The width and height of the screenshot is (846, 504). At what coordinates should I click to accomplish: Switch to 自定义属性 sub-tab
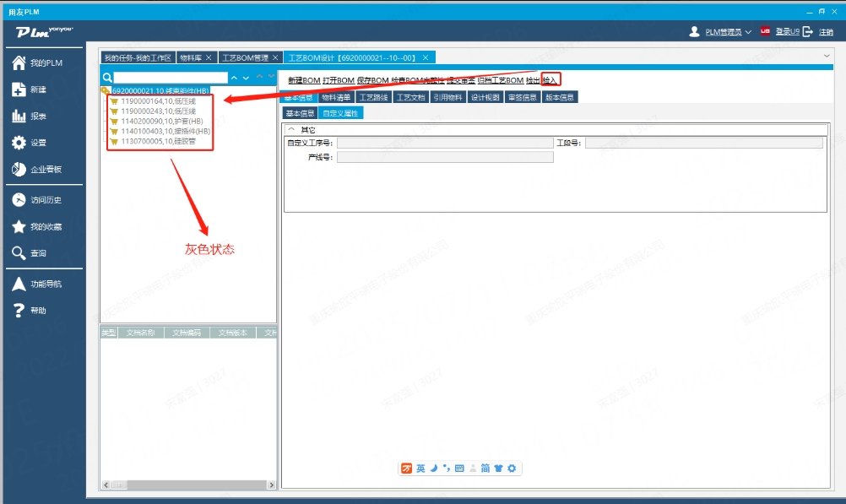point(340,113)
